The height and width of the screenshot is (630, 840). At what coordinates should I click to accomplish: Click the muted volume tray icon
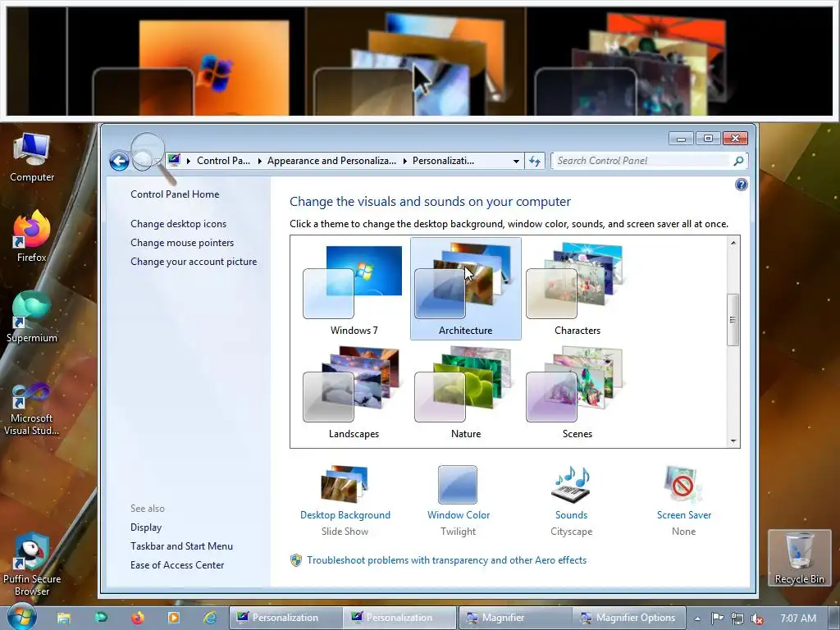tap(757, 619)
